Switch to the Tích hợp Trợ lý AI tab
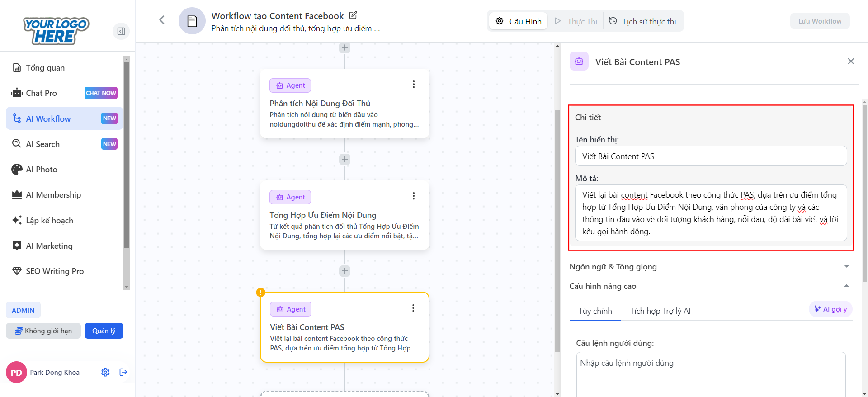 pos(660,311)
